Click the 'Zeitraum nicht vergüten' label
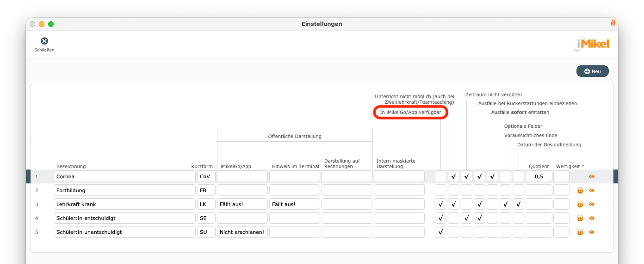The width and height of the screenshot is (644, 264). pos(494,94)
